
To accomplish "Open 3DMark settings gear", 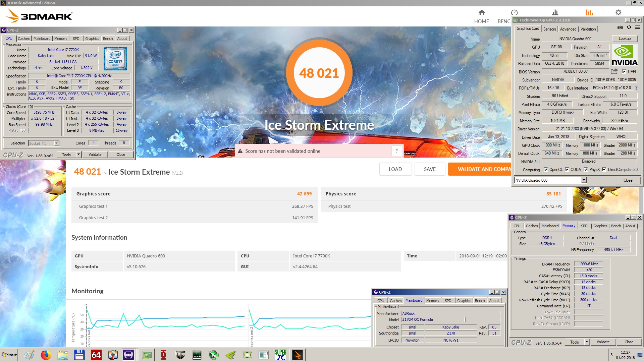I will [x=618, y=12].
